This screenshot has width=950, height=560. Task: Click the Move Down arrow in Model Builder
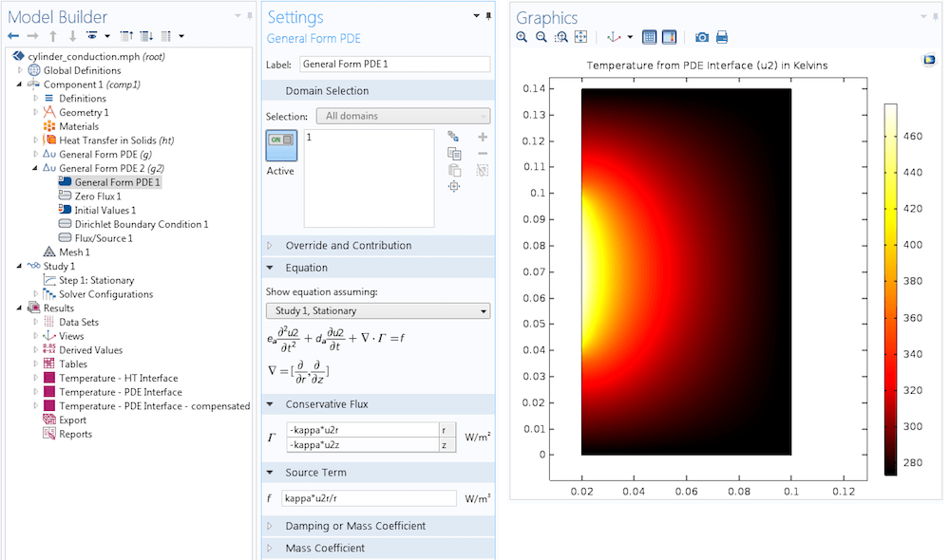pyautogui.click(x=72, y=36)
